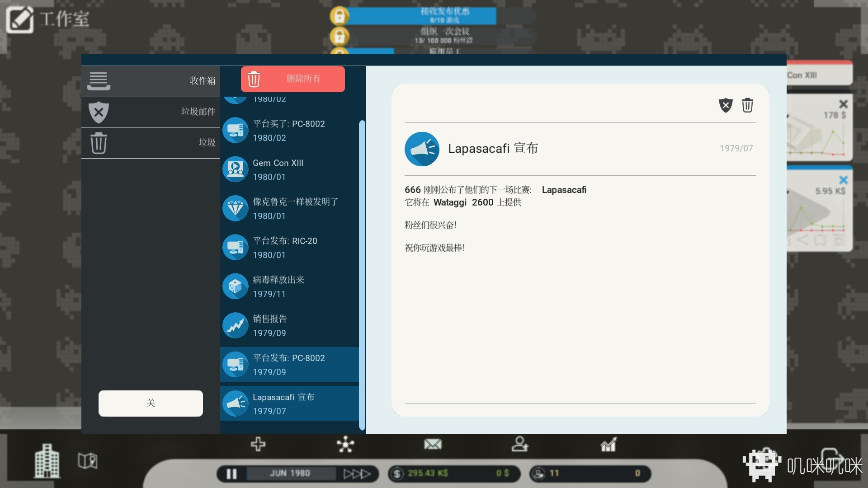
Task: Click the inbox stack icon
Action: click(99, 81)
